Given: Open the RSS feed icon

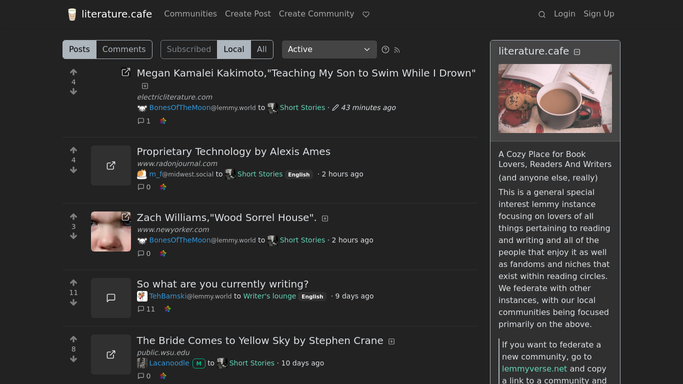Looking at the screenshot, I should pyautogui.click(x=397, y=50).
